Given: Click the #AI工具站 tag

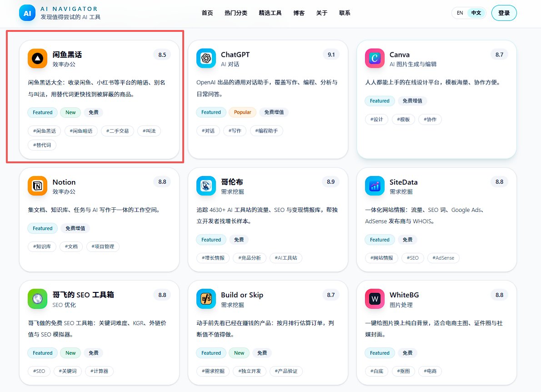Looking at the screenshot, I should coord(286,258).
